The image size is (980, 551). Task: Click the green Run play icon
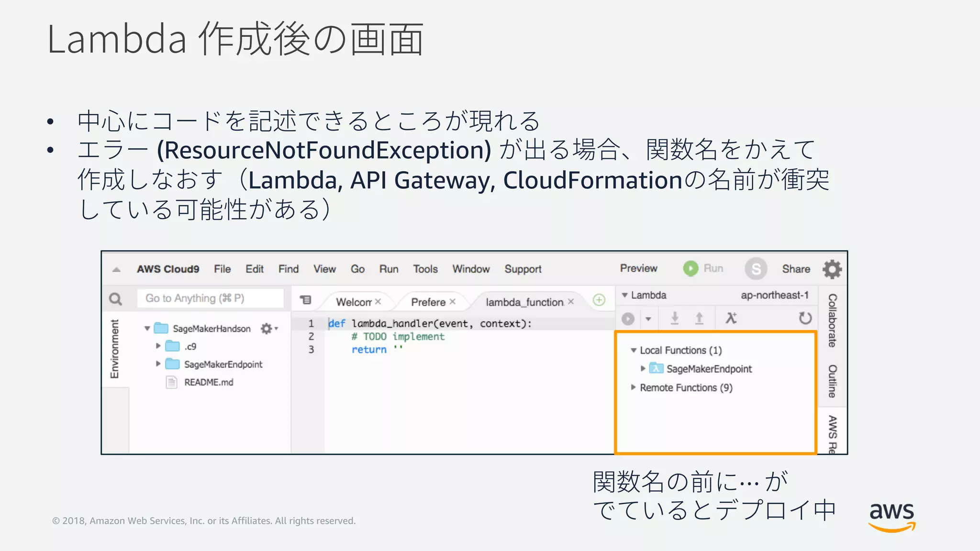[690, 268]
